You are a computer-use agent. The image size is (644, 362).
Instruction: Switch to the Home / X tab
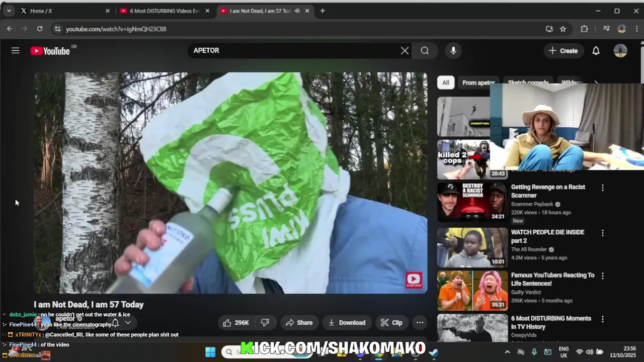[x=64, y=11]
